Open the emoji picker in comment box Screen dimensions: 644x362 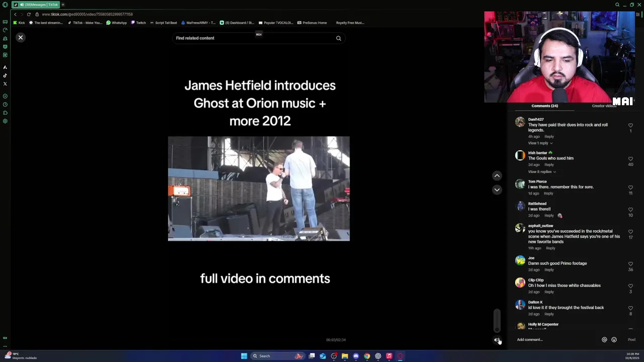pyautogui.click(x=614, y=340)
